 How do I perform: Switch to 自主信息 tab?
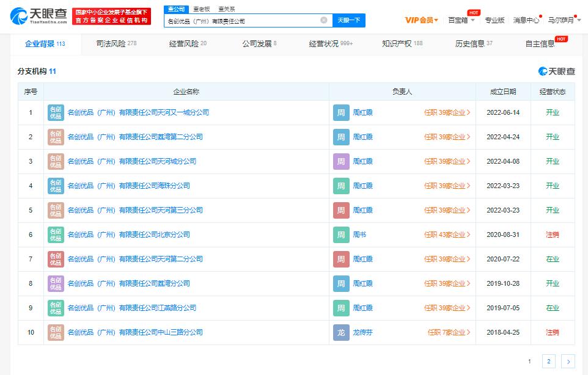click(540, 44)
